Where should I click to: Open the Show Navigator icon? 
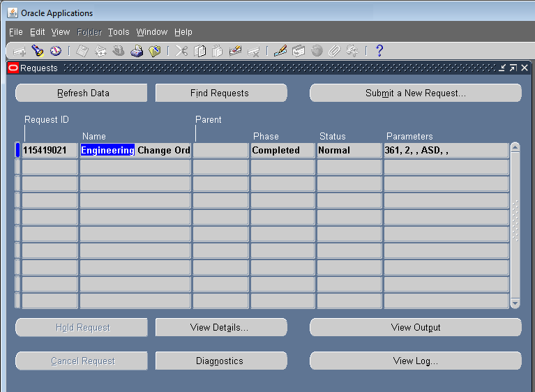tap(56, 51)
